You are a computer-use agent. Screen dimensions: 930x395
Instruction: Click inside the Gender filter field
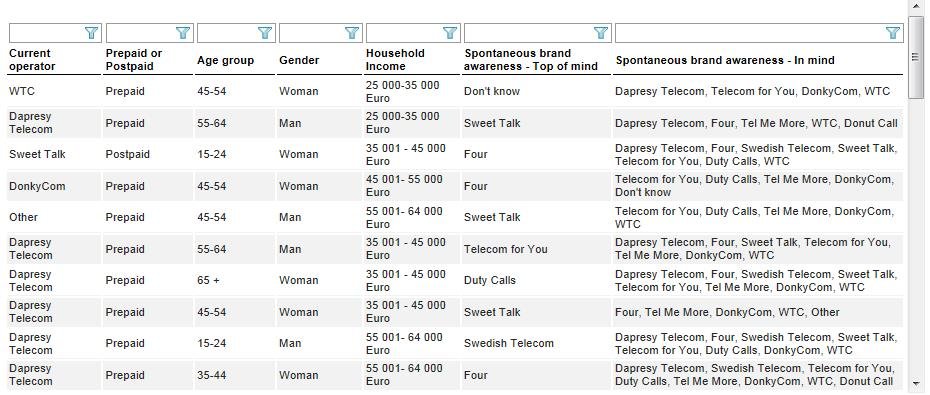click(x=312, y=33)
